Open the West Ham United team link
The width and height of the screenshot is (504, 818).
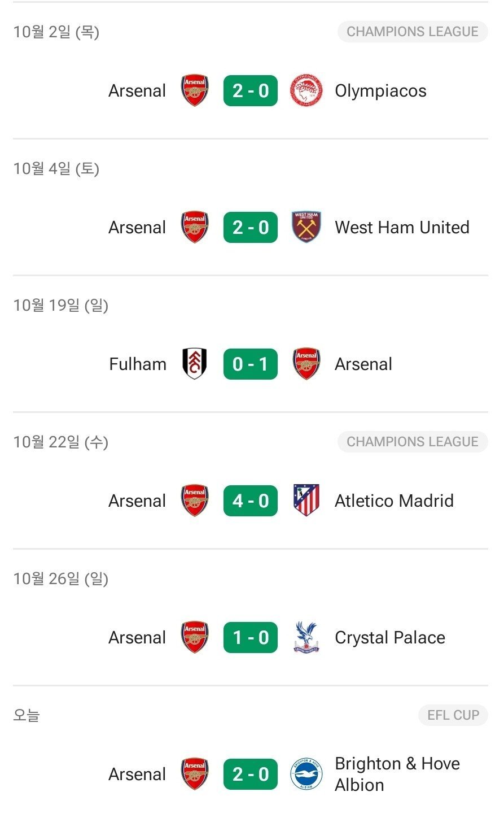pos(402,228)
